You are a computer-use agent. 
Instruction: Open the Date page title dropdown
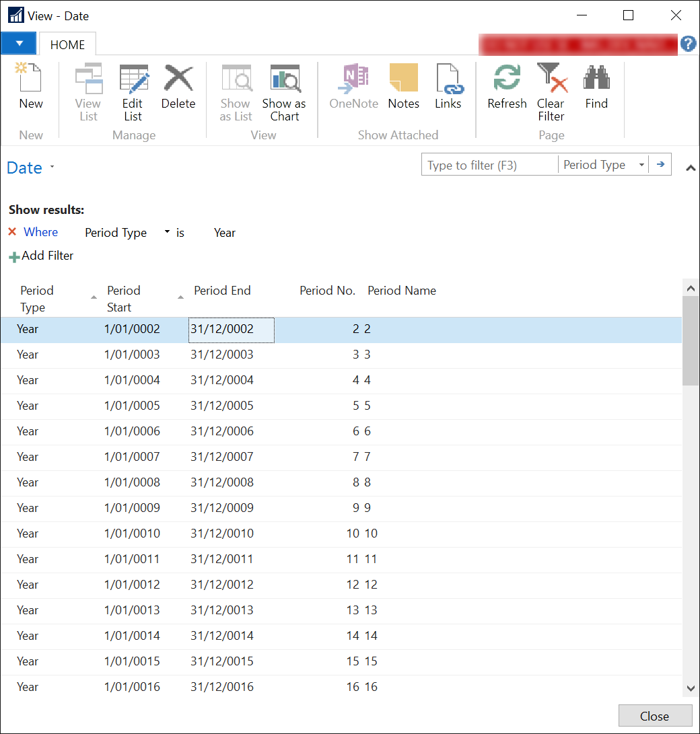tap(52, 168)
